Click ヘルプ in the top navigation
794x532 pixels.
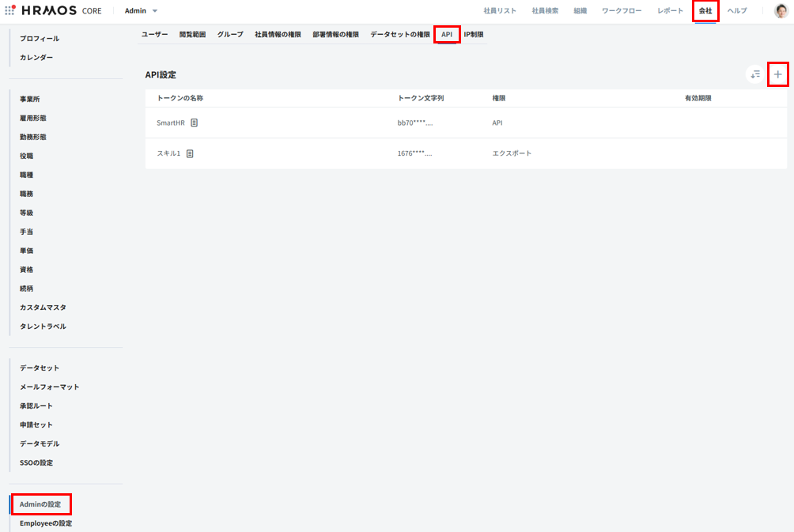click(737, 11)
